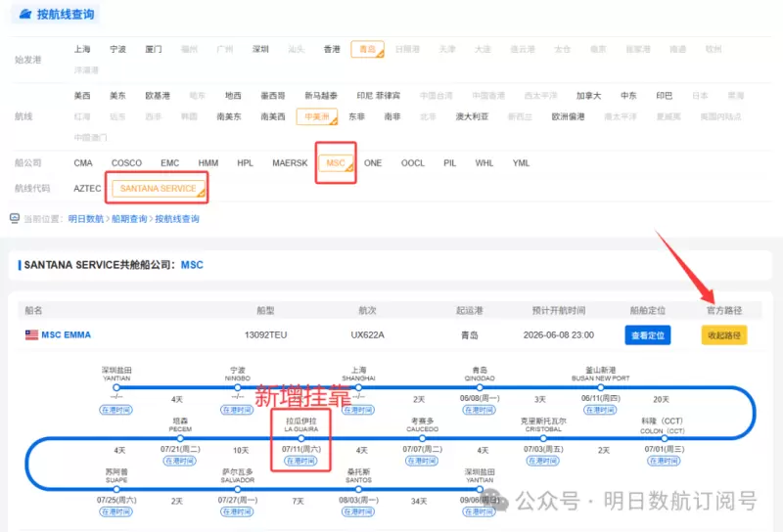Filter by carrier OOCL
The width and height of the screenshot is (783, 532).
point(412,162)
